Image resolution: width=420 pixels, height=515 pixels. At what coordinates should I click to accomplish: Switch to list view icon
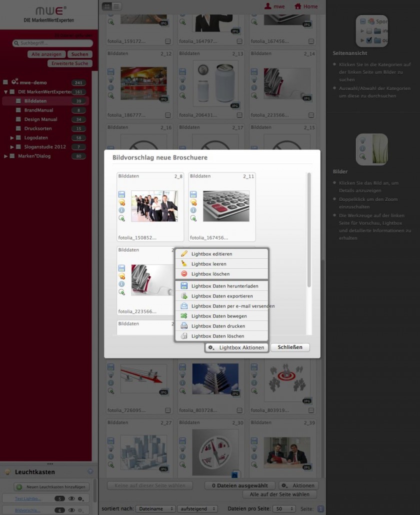pyautogui.click(x=116, y=6)
